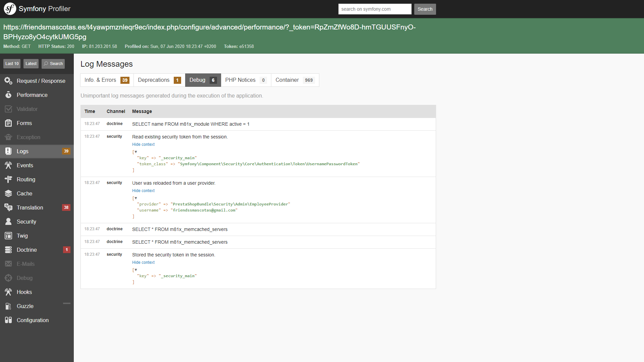The width and height of the screenshot is (644, 362).
Task: Open the Performance clock icon
Action: pyautogui.click(x=8, y=95)
